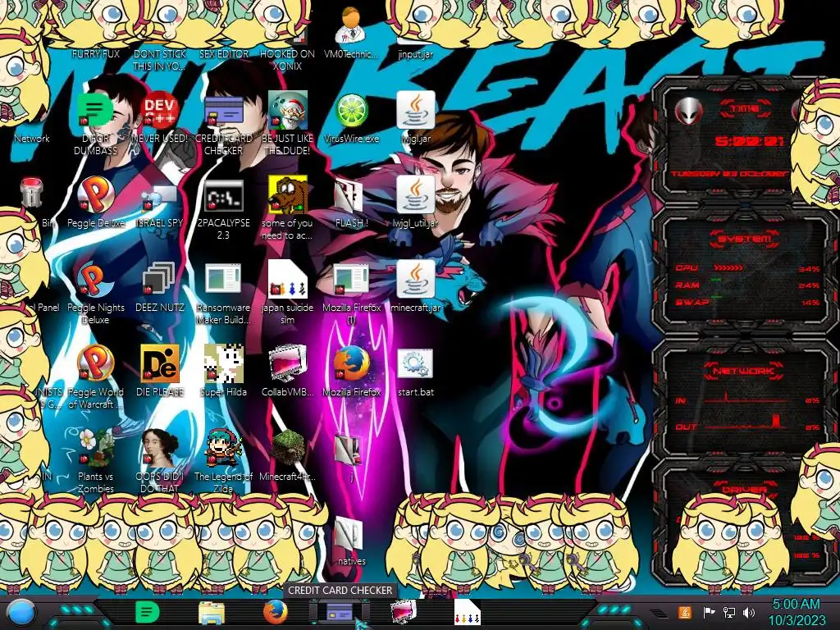Open volume speaker tray icon

click(x=748, y=612)
